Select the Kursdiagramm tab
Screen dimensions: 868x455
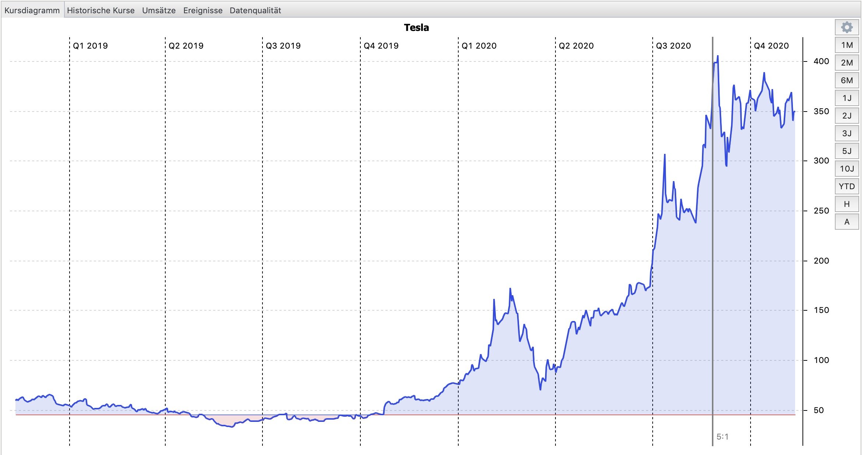point(32,10)
